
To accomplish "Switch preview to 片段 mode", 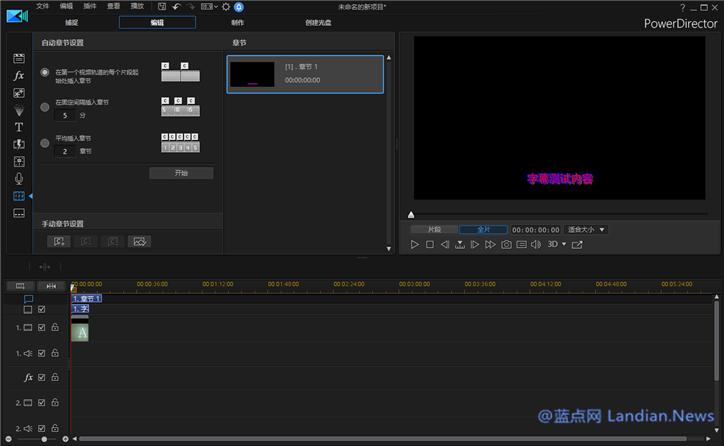I will click(x=434, y=229).
